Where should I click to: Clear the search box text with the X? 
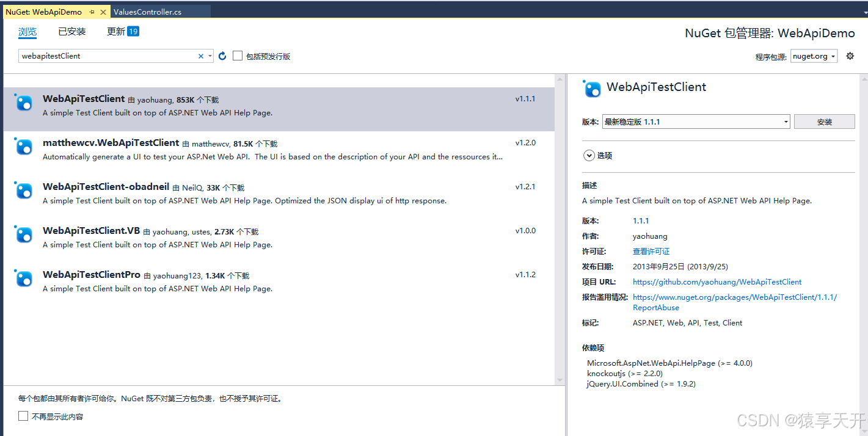[200, 56]
